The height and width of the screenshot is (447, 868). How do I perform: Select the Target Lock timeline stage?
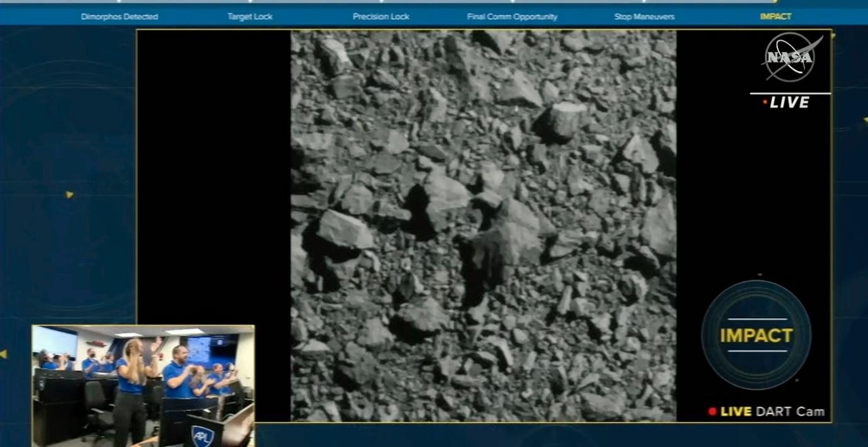click(250, 17)
